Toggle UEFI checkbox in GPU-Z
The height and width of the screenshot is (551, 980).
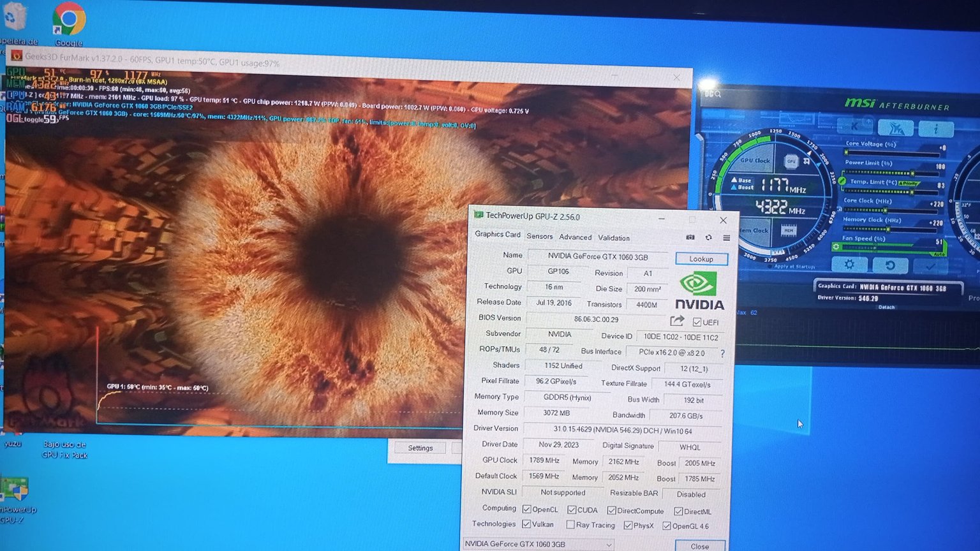697,322
